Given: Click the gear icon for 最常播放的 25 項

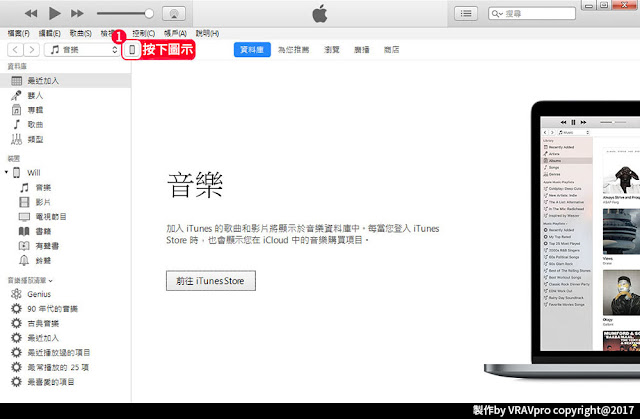Looking at the screenshot, I should tap(16, 367).
